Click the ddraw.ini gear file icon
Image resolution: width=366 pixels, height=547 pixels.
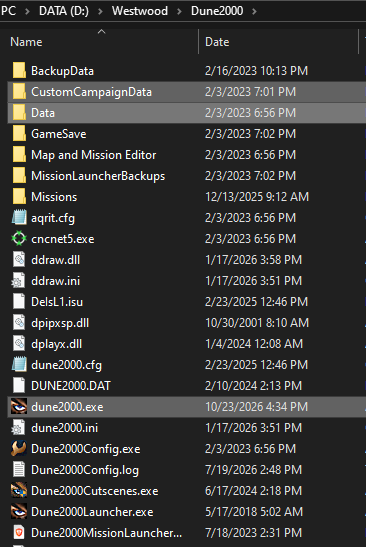[x=18, y=281]
